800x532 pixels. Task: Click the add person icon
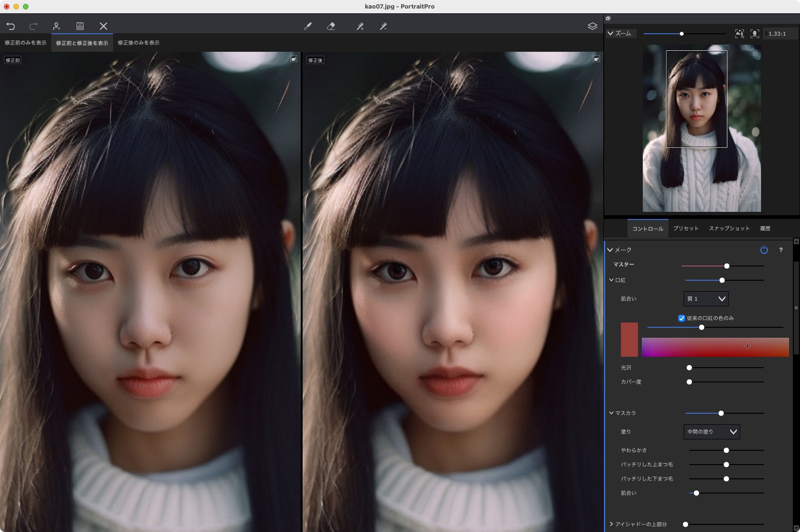[x=57, y=26]
